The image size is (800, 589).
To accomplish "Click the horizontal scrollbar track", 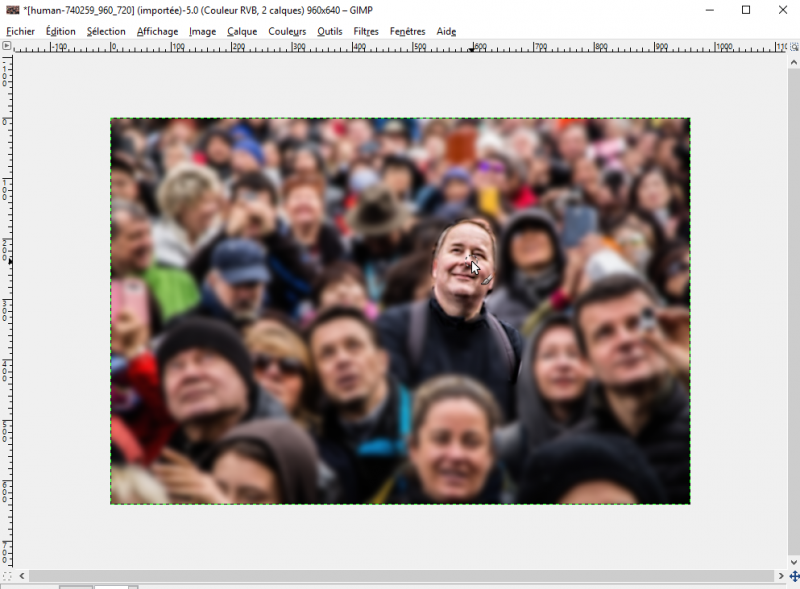I will click(400, 576).
